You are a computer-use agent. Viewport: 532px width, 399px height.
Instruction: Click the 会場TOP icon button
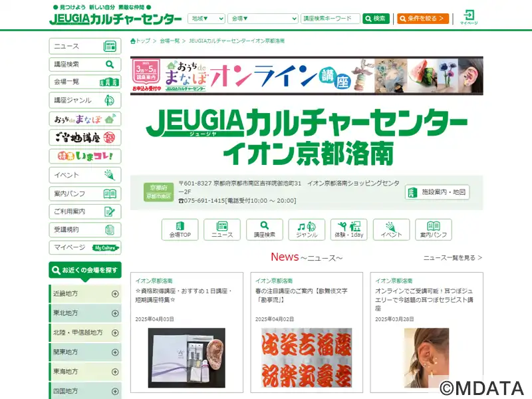(x=180, y=229)
